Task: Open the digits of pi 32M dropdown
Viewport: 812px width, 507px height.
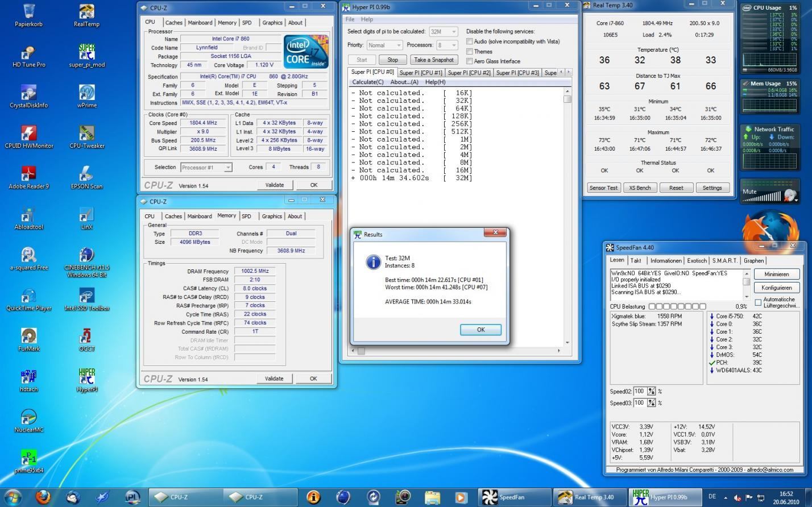Action: pos(444,31)
